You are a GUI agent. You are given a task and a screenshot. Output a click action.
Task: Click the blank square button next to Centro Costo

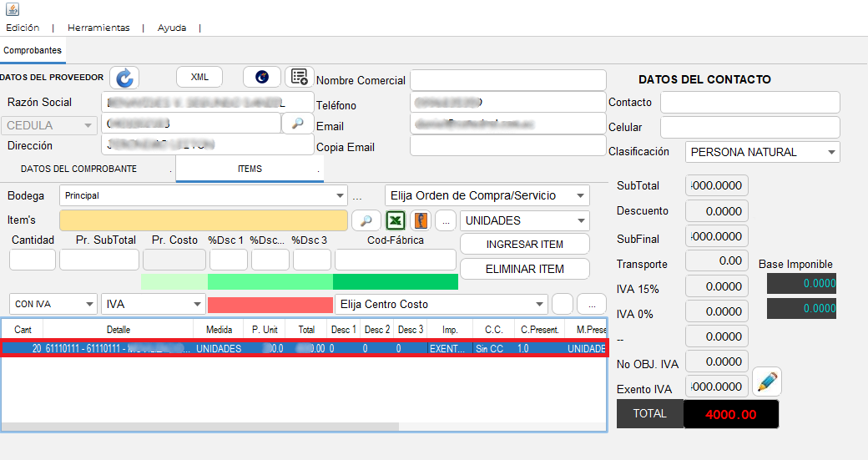563,305
